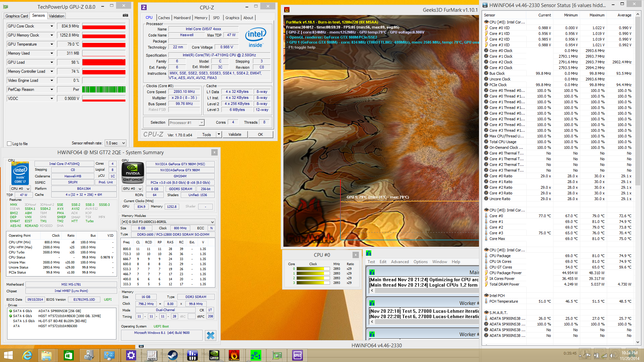Open Prime95 Test menu
This screenshot has height=362, width=644.
tap(371, 262)
